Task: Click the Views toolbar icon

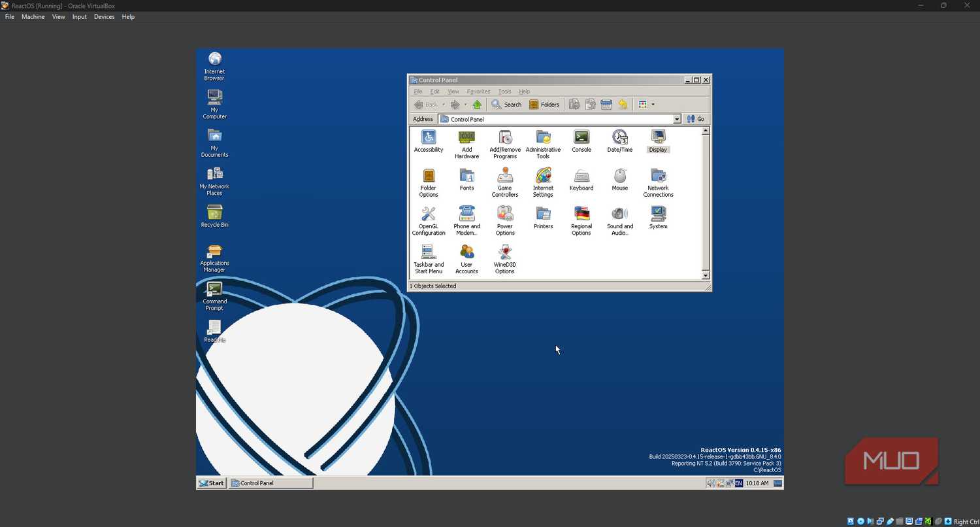Action: [643, 105]
